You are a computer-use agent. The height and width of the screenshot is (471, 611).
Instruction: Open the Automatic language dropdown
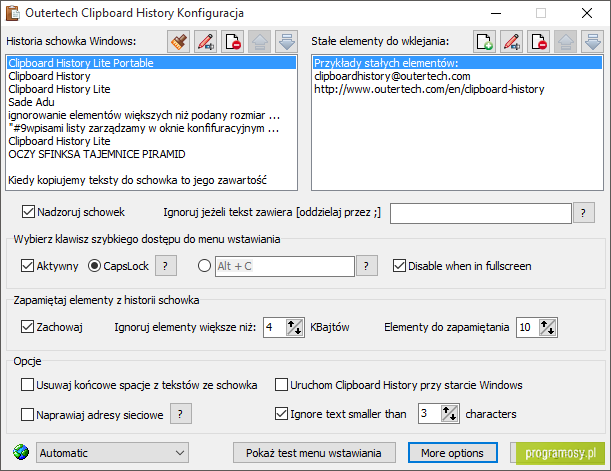113,453
